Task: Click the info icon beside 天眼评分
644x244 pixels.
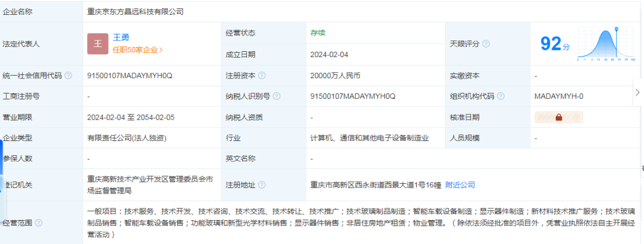Action: 486,44
